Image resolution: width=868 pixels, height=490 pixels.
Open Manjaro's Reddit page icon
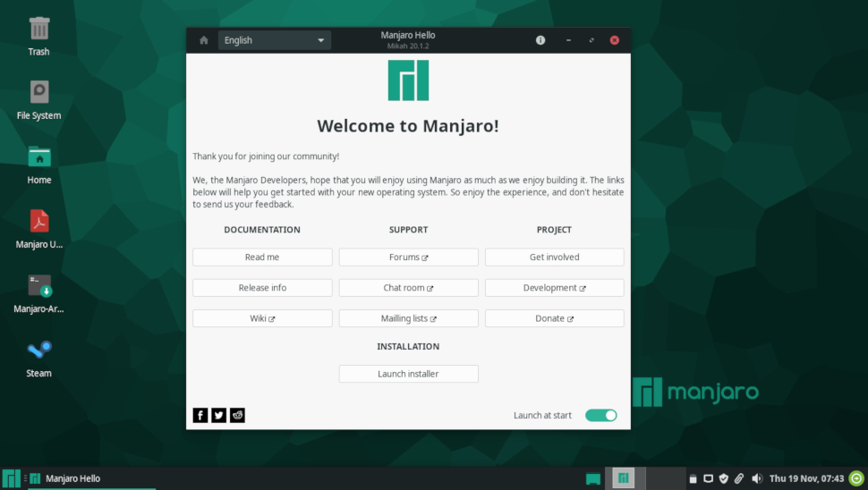pos(237,416)
